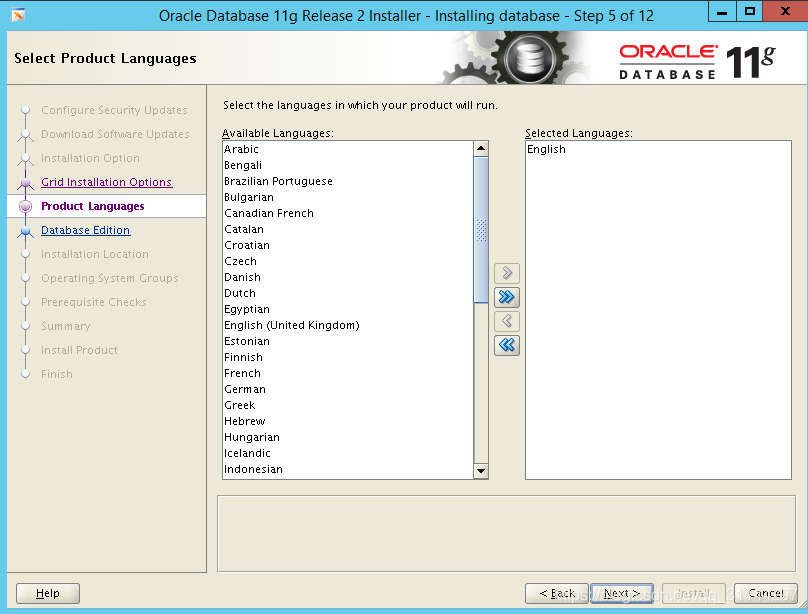Click the Next button
The height and width of the screenshot is (614, 808).
622,593
